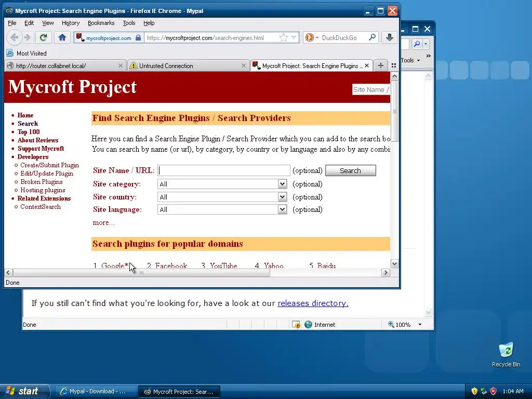Viewport: 532px width, 399px height.
Task: Close the Untrusted Connection tab
Action: click(243, 66)
